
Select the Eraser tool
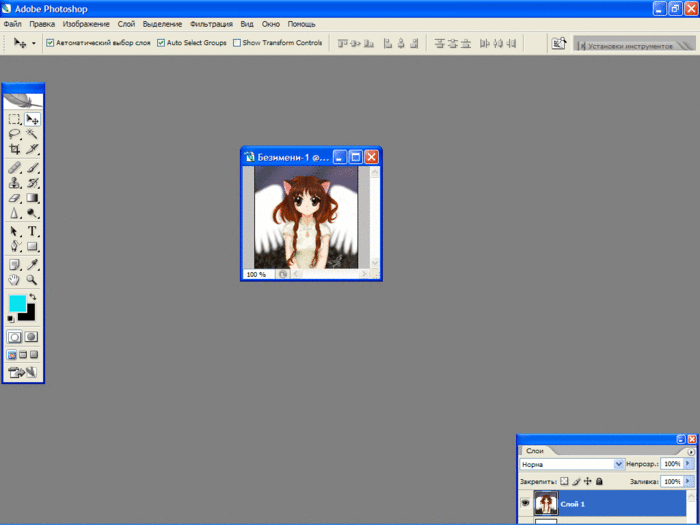(x=15, y=198)
